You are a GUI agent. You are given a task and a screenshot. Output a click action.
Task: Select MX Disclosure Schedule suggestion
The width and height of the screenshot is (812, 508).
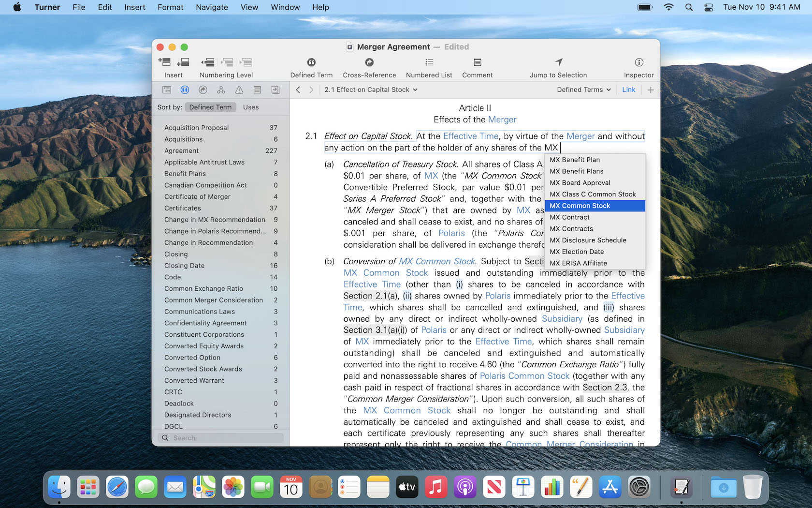click(x=594, y=240)
